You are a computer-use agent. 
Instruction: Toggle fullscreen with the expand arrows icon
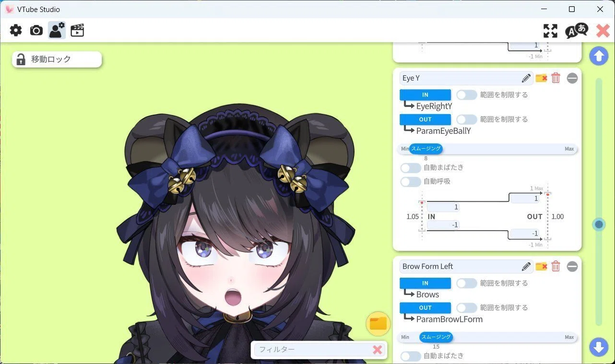550,31
